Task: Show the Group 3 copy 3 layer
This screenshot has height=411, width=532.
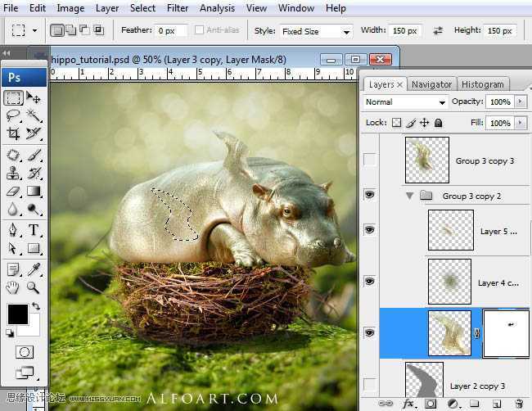Action: pos(369,160)
